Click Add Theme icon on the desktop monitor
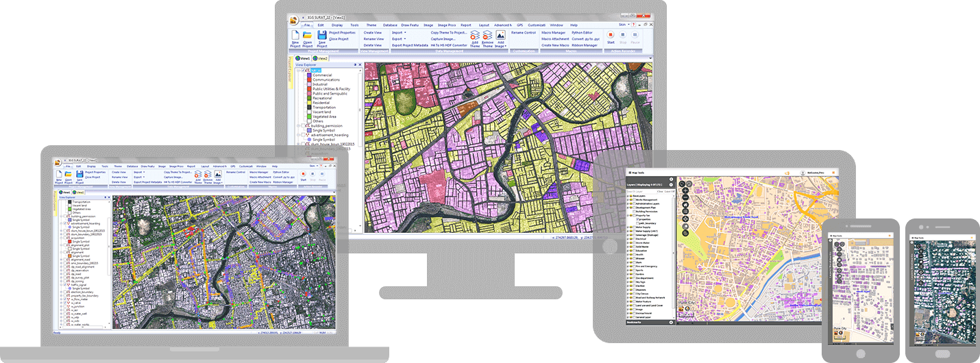This screenshot has height=363, width=980. (x=475, y=36)
